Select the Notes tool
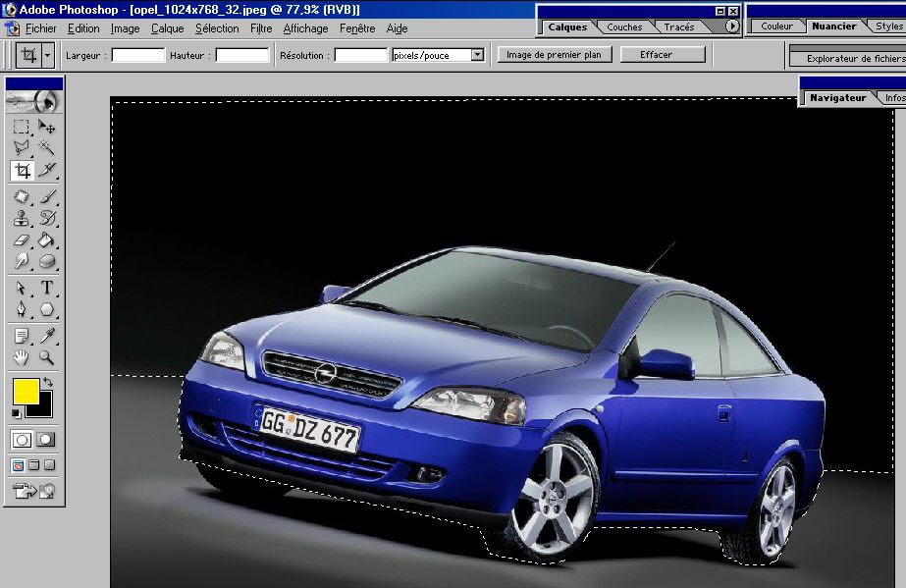906x588 pixels. click(x=22, y=336)
